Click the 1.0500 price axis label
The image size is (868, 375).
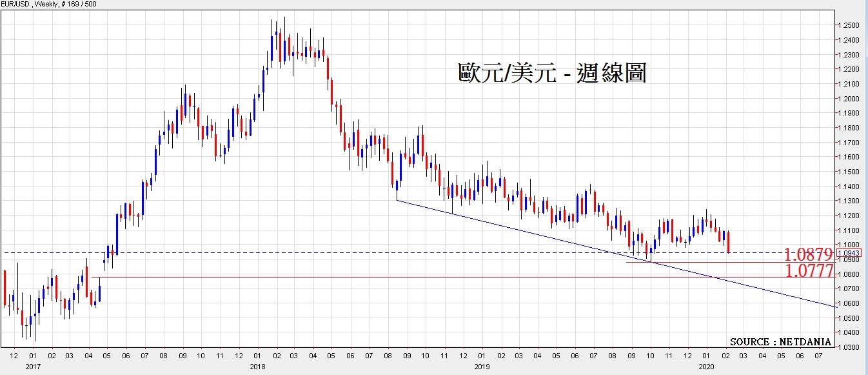click(x=849, y=318)
